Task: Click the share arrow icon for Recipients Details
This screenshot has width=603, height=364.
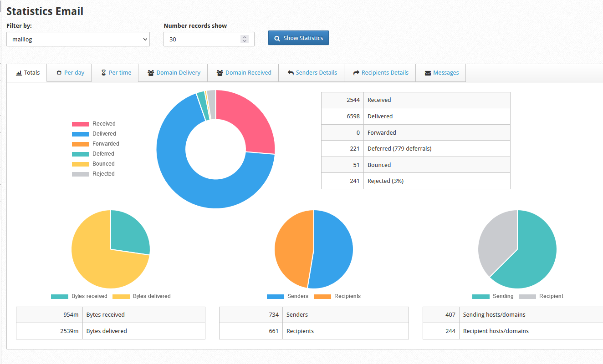Action: tap(356, 73)
